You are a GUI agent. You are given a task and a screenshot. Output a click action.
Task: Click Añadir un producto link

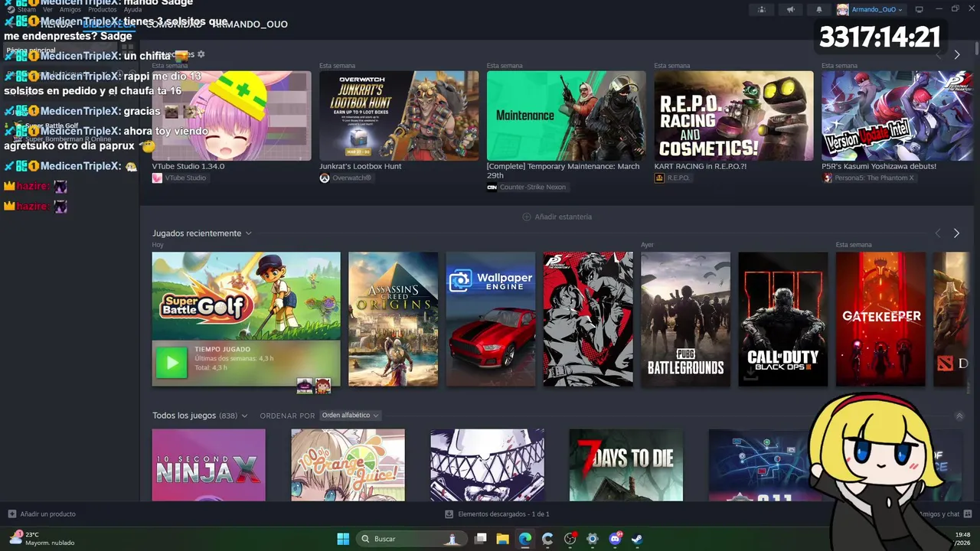[42, 514]
